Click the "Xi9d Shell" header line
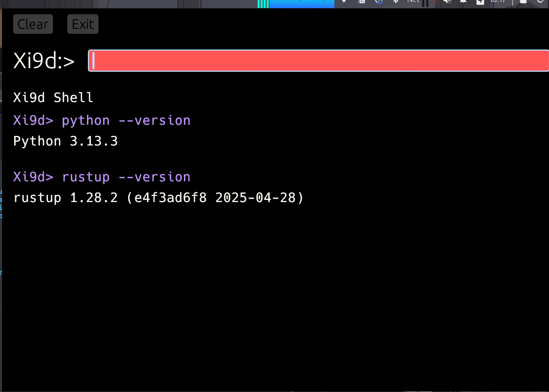This screenshot has width=549, height=392. point(53,97)
